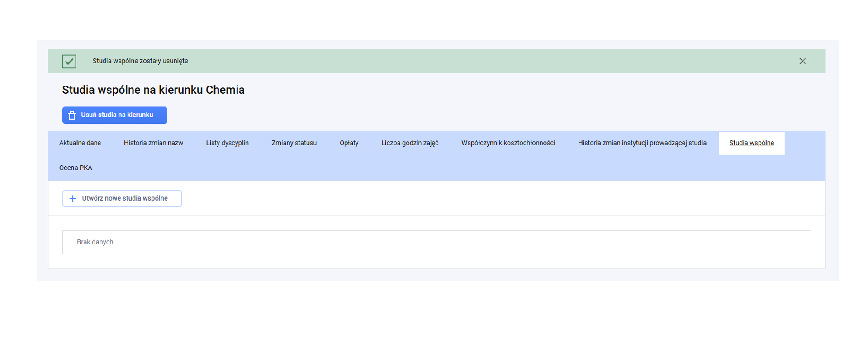The height and width of the screenshot is (359, 868).
Task: Click the 'Usuń studia na kierunku' button
Action: 115,115
